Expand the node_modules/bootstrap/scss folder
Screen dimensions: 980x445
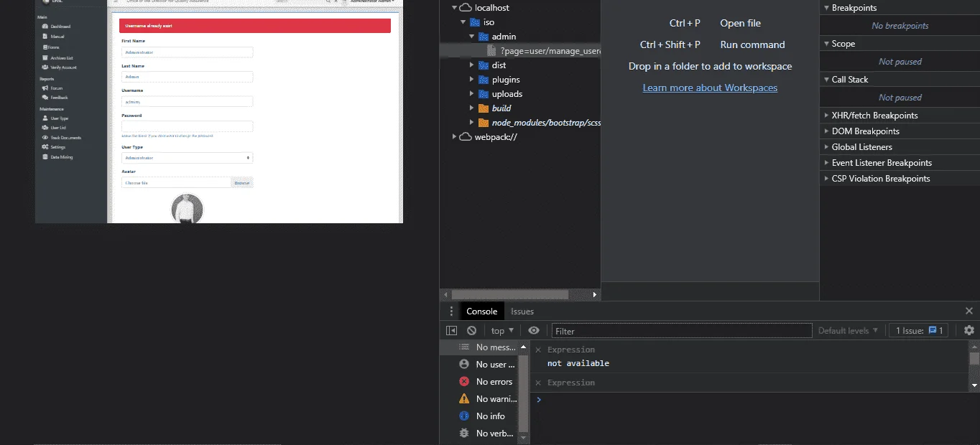472,123
